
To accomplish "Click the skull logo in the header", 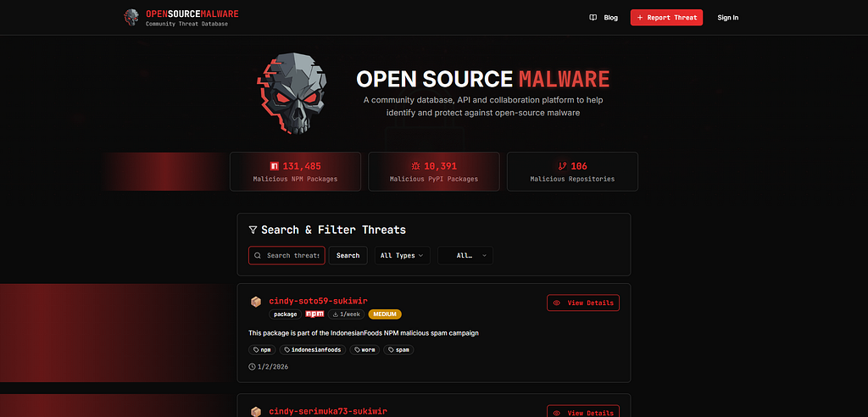I will click(x=131, y=17).
